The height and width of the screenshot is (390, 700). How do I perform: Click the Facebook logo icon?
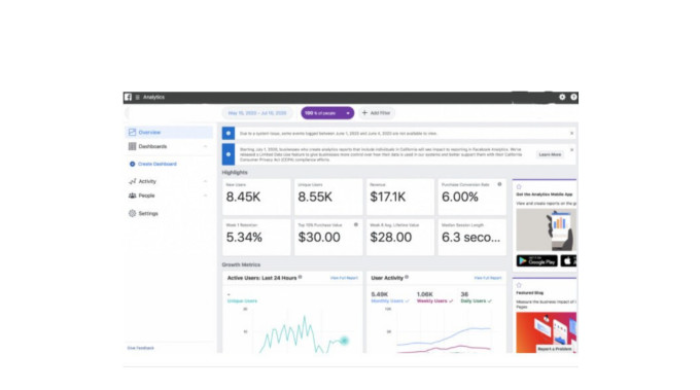[x=128, y=97]
